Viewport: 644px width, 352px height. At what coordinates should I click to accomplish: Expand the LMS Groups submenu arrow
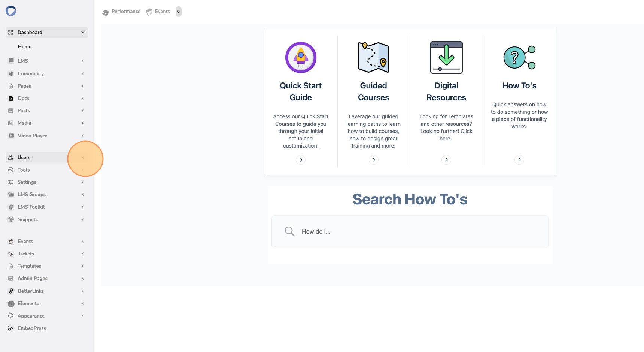point(83,194)
